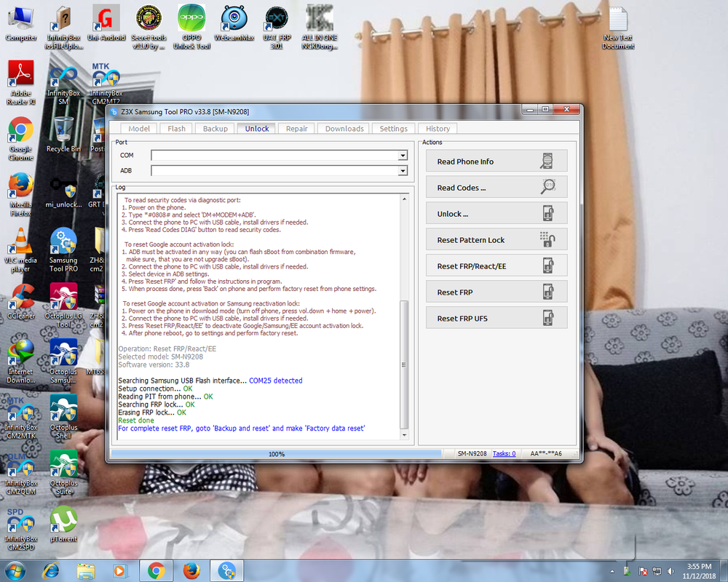
Task: Show hidden tray icons arrow
Action: point(612,571)
